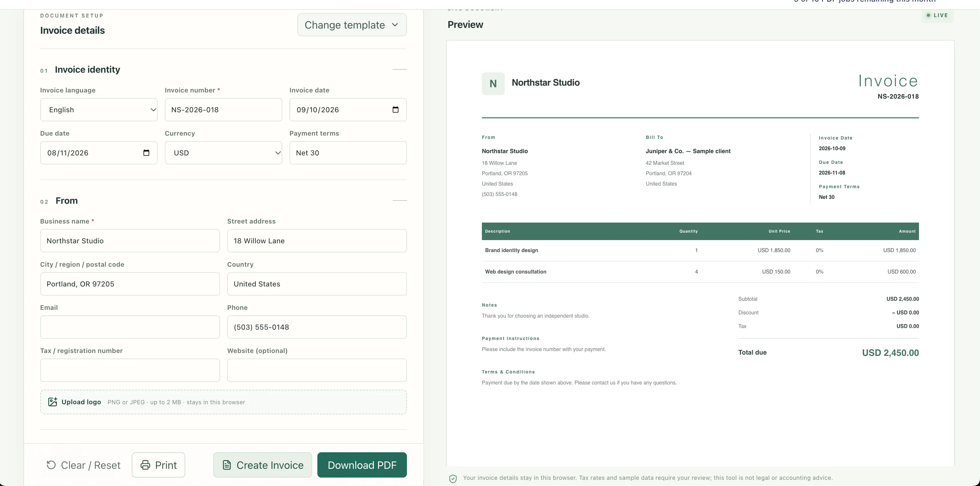980x486 pixels.
Task: Click into the Street address field
Action: coord(317,241)
